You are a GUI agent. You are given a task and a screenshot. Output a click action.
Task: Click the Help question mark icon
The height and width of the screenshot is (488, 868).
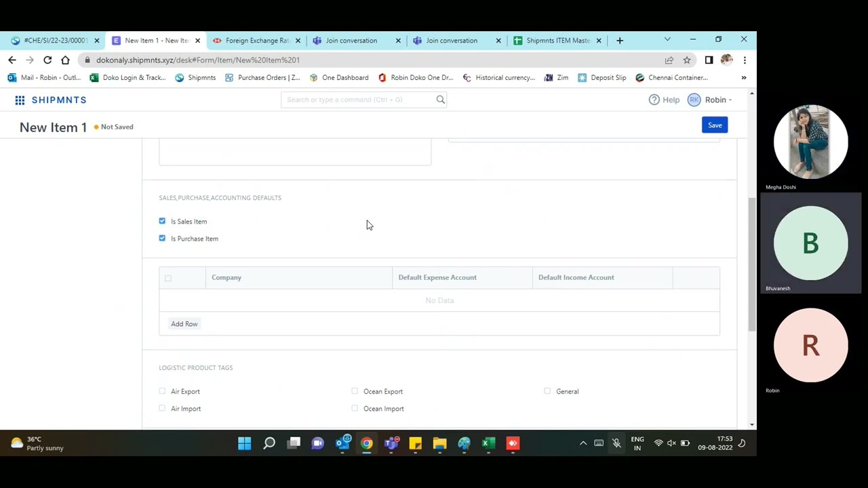tap(654, 100)
